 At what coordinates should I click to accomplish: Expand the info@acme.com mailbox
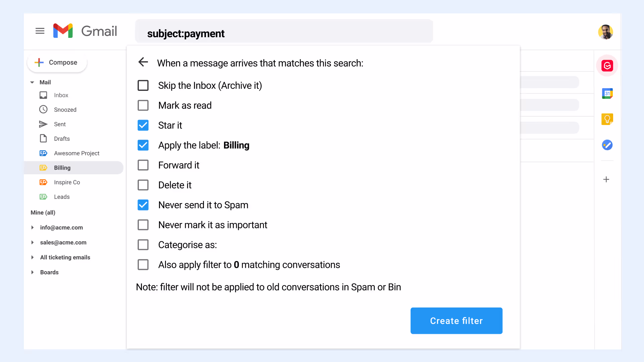coord(33,228)
